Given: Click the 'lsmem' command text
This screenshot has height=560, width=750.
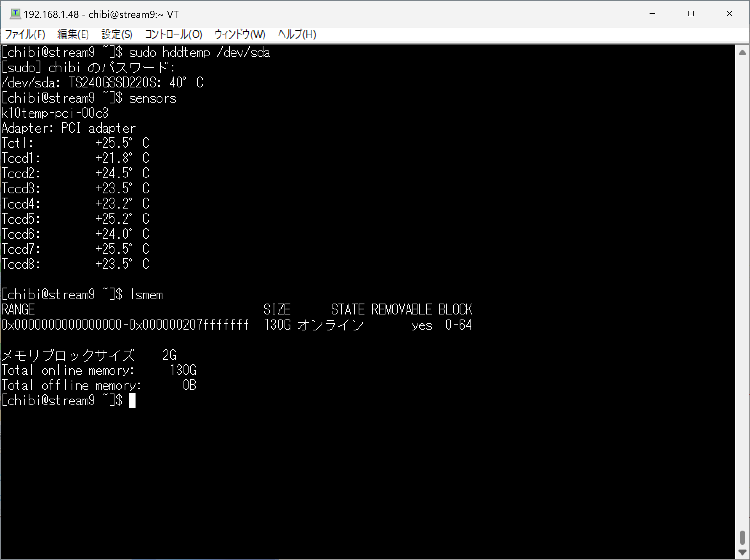Looking at the screenshot, I should pos(146,295).
